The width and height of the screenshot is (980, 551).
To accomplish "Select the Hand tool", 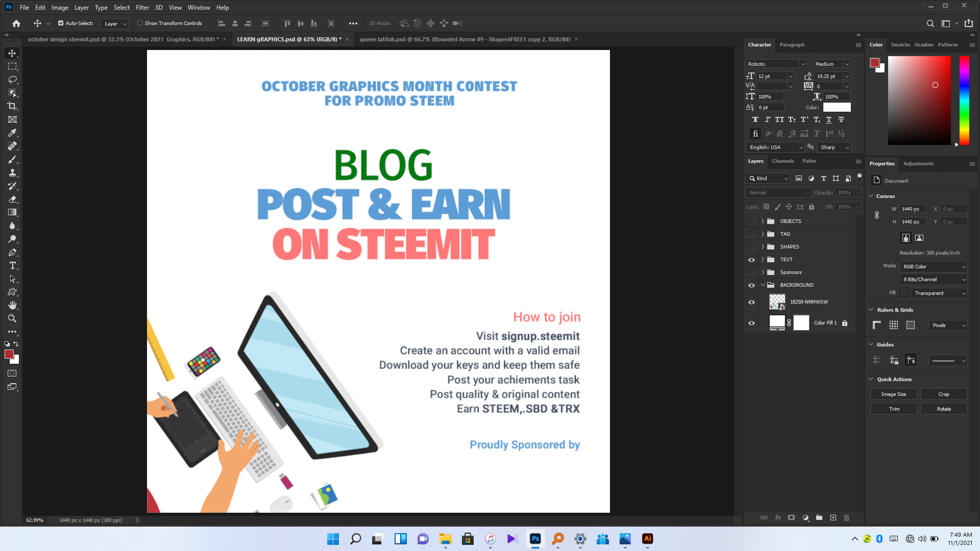I will 12,305.
